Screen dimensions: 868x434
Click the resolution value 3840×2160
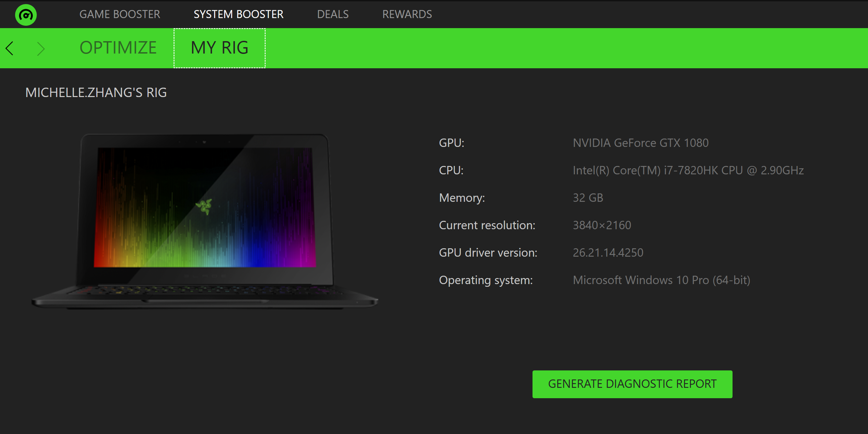click(x=602, y=225)
